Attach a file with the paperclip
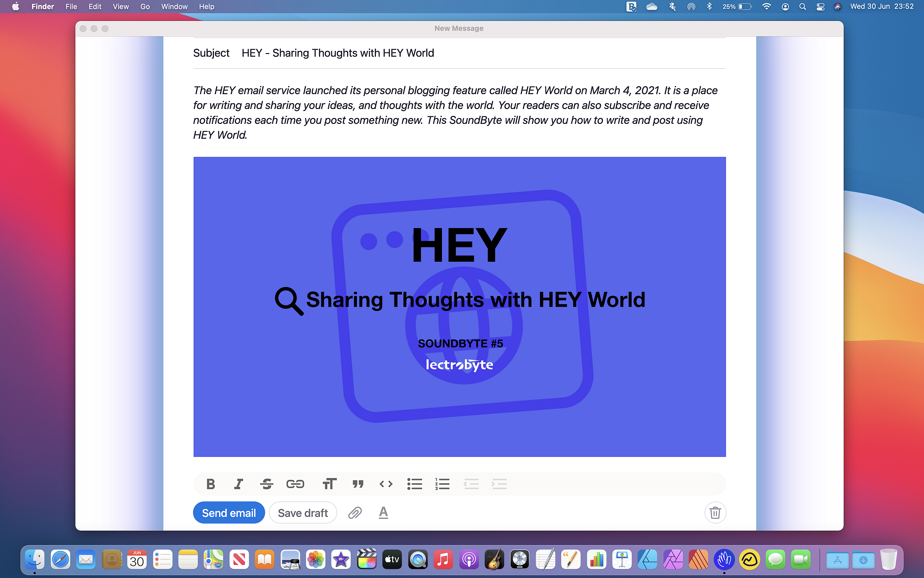Image resolution: width=924 pixels, height=578 pixels. 355,512
